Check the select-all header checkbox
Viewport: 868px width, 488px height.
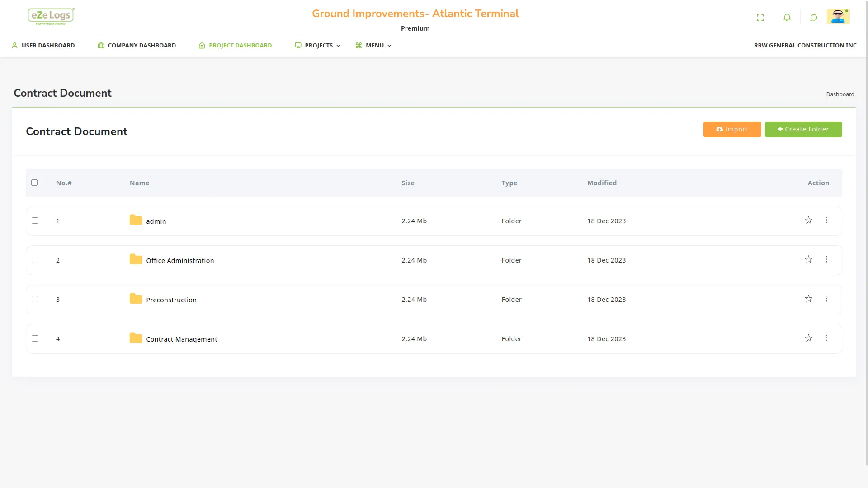pos(34,183)
